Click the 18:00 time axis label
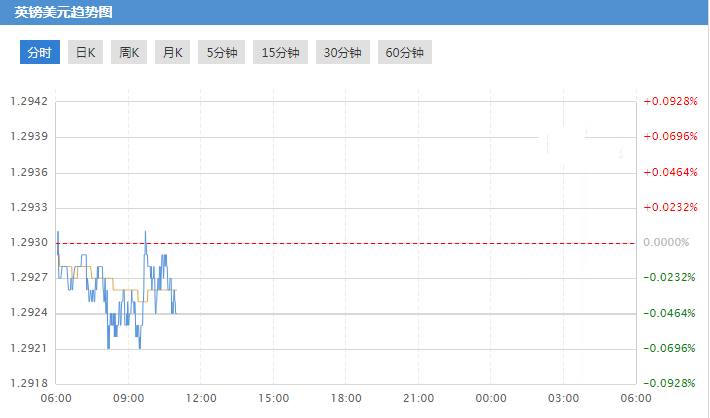The image size is (710, 418). [346, 398]
